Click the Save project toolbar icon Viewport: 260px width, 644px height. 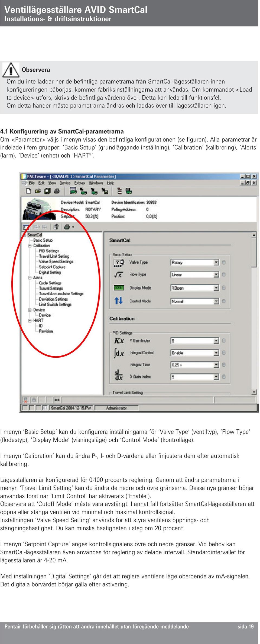(x=47, y=191)
